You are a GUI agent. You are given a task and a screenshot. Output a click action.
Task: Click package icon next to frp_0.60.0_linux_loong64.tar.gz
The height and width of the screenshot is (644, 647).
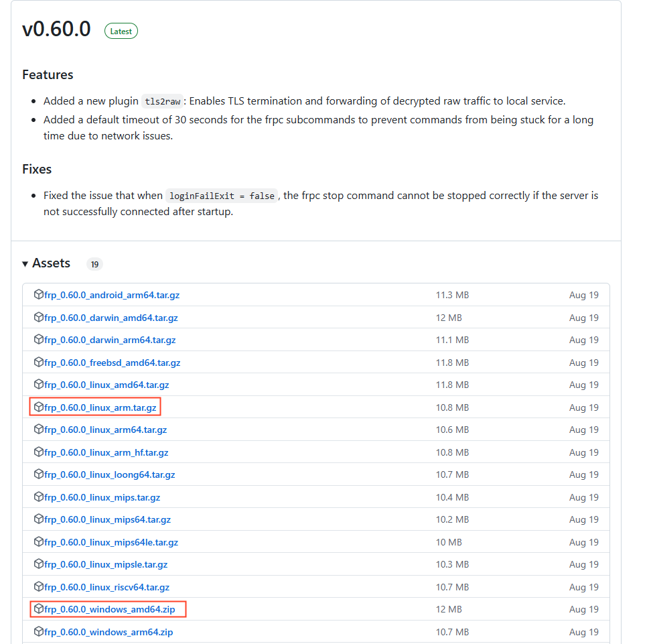tap(39, 474)
